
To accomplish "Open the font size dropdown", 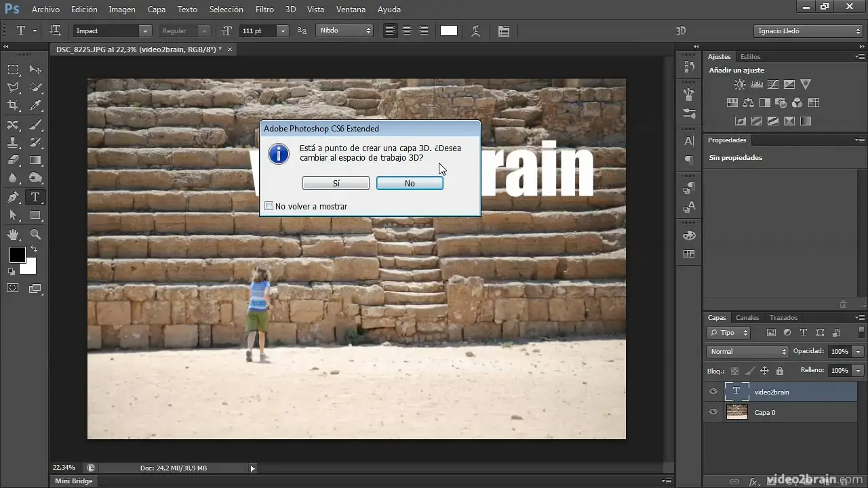I will coord(283,31).
